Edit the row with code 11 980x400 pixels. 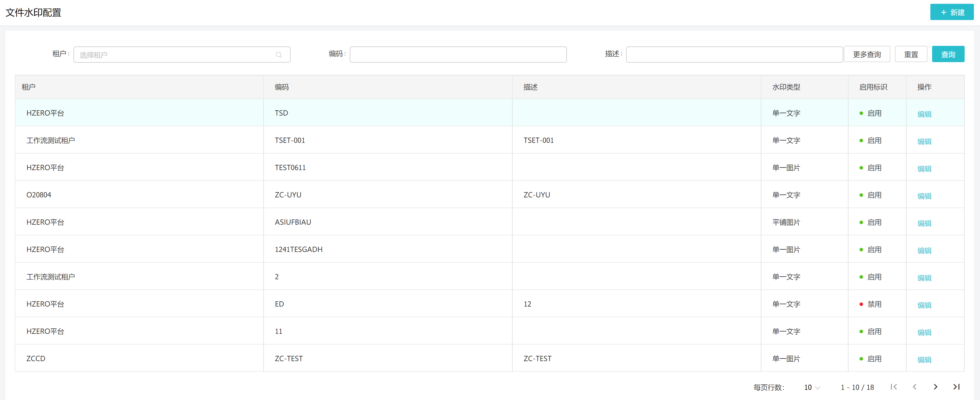[924, 332]
